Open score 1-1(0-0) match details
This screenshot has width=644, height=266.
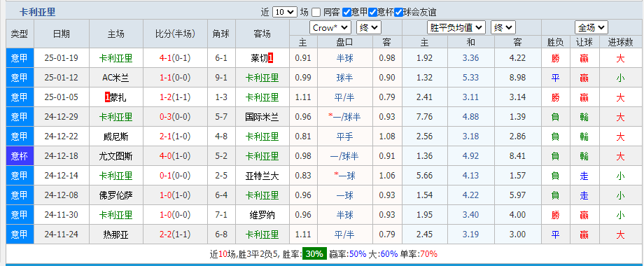pyautogui.click(x=175, y=78)
